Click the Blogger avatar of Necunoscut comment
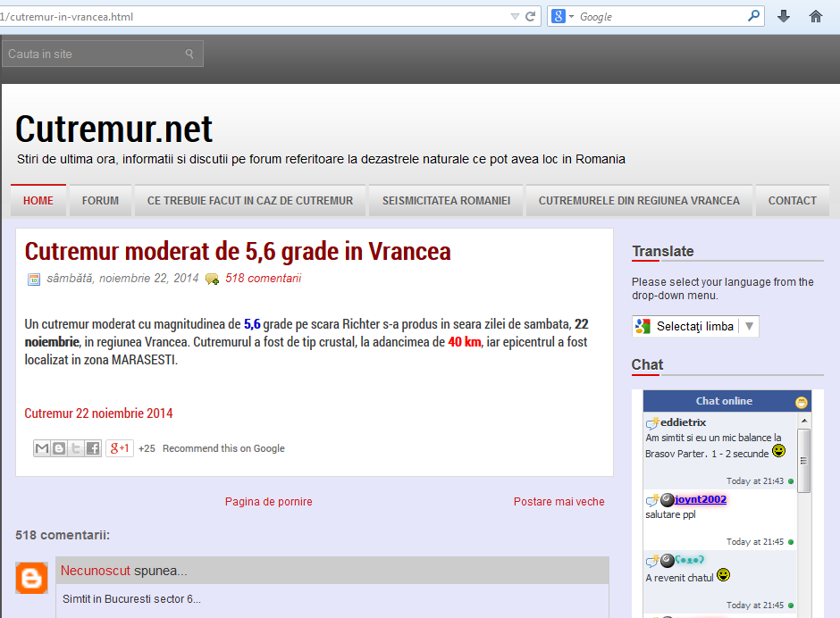The width and height of the screenshot is (840, 618). pos(31,578)
